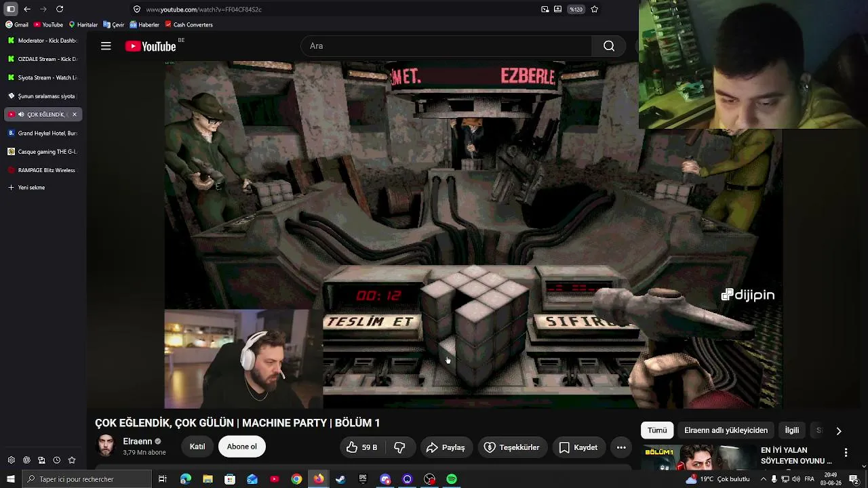Select the Tümü filter chip
This screenshot has width=868, height=488.
(x=657, y=430)
